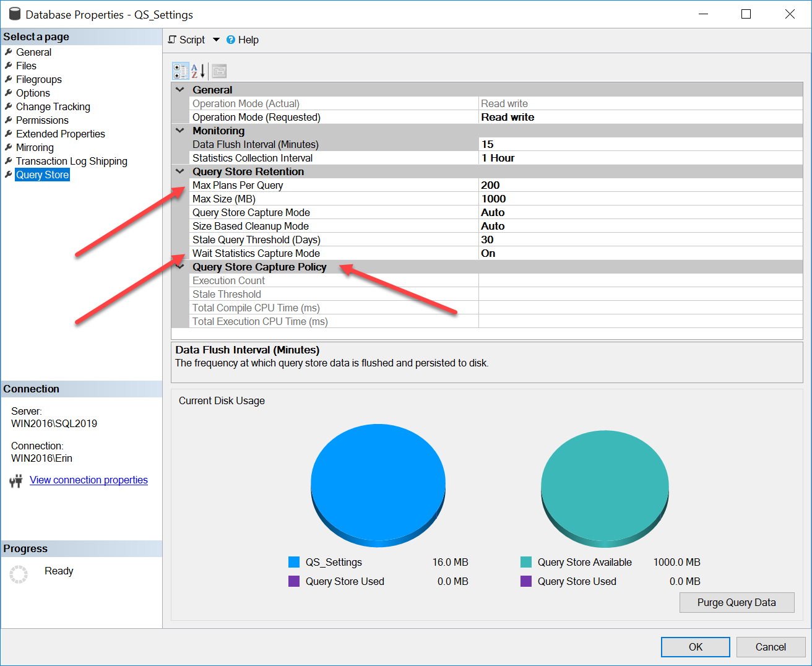Click the Help button

tap(243, 40)
